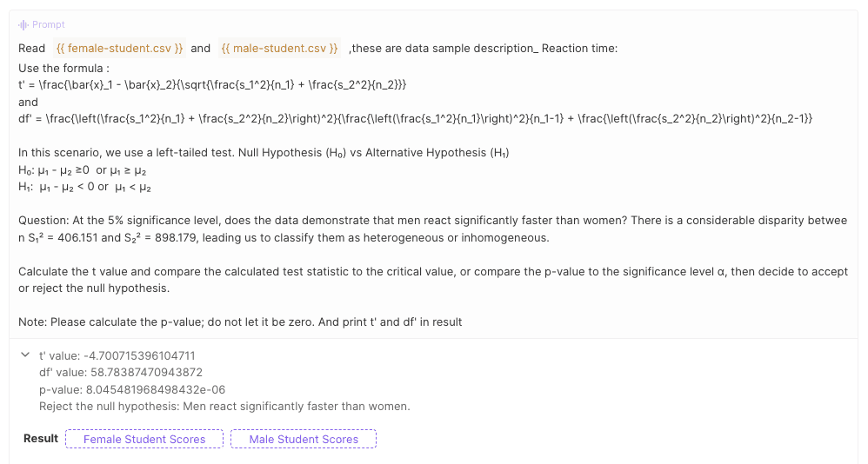This screenshot has height=464, width=868.
Task: Click the Prompt section label
Action: click(x=48, y=25)
